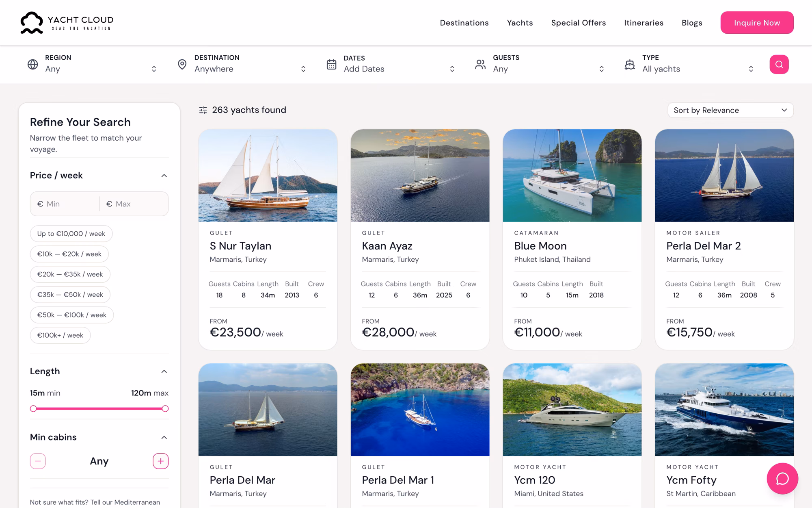Open Sort by Relevance dropdown
Image resolution: width=812 pixels, height=508 pixels.
click(730, 110)
